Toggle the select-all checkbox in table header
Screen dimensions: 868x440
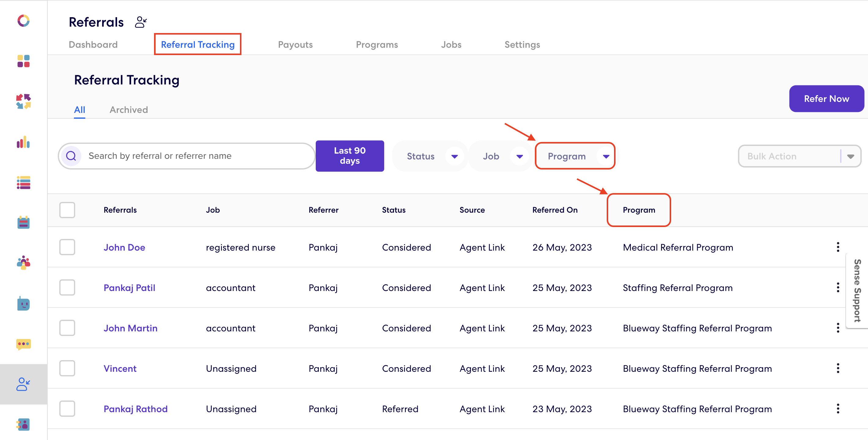click(67, 210)
